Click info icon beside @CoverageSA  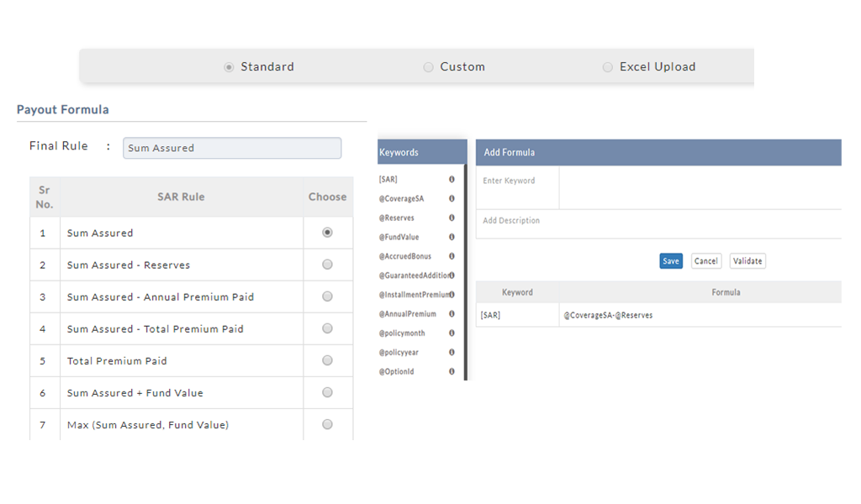(x=452, y=199)
